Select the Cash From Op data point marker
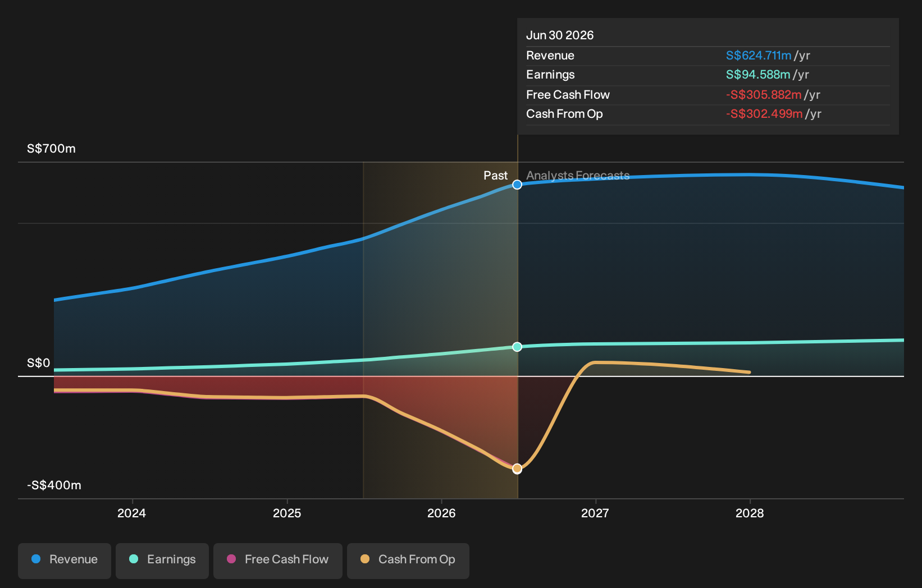The height and width of the screenshot is (588, 922). click(517, 468)
